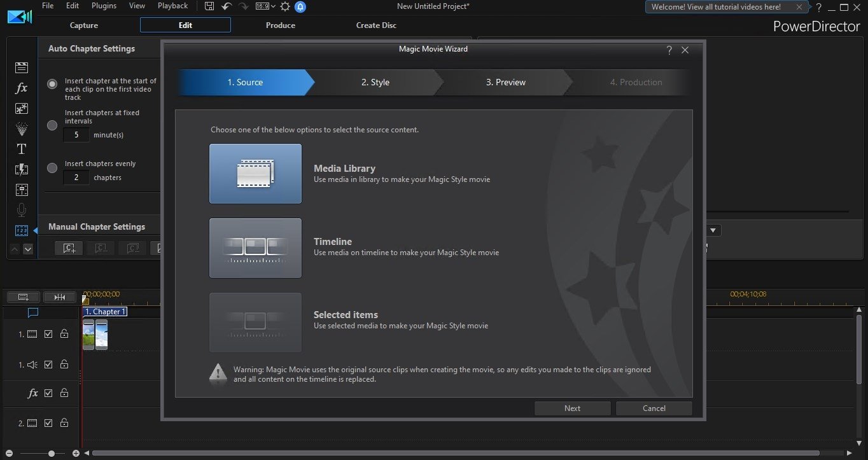Viewport: 868px width, 460px height.
Task: Click the fit-timeline arrows button
Action: pos(60,297)
